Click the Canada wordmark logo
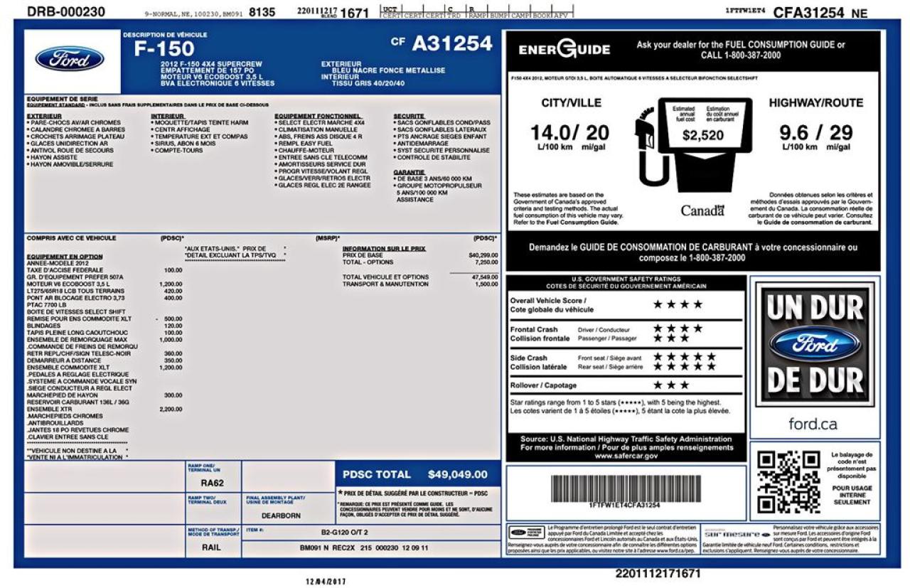Image resolution: width=910 pixels, height=588 pixels. pyautogui.click(x=702, y=210)
